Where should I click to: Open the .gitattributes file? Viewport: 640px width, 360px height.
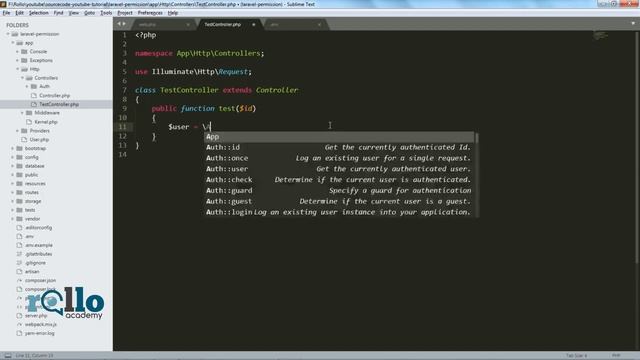[x=38, y=254]
